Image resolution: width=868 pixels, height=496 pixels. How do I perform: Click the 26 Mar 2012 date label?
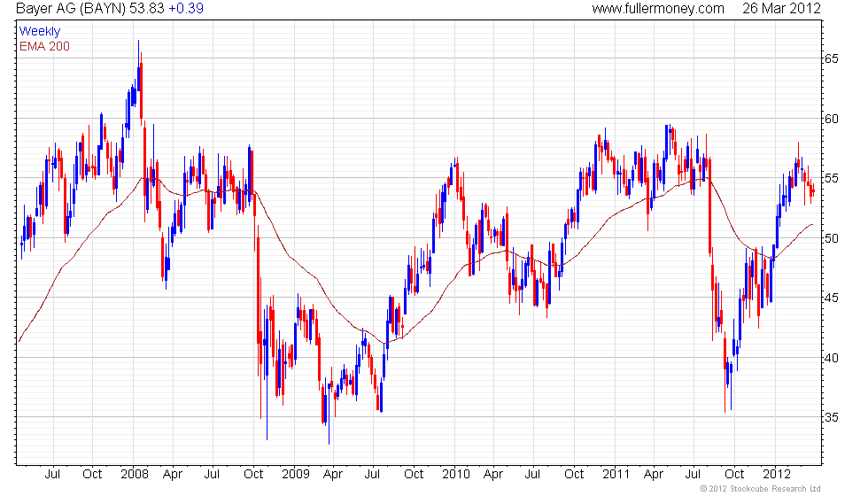pos(781,8)
